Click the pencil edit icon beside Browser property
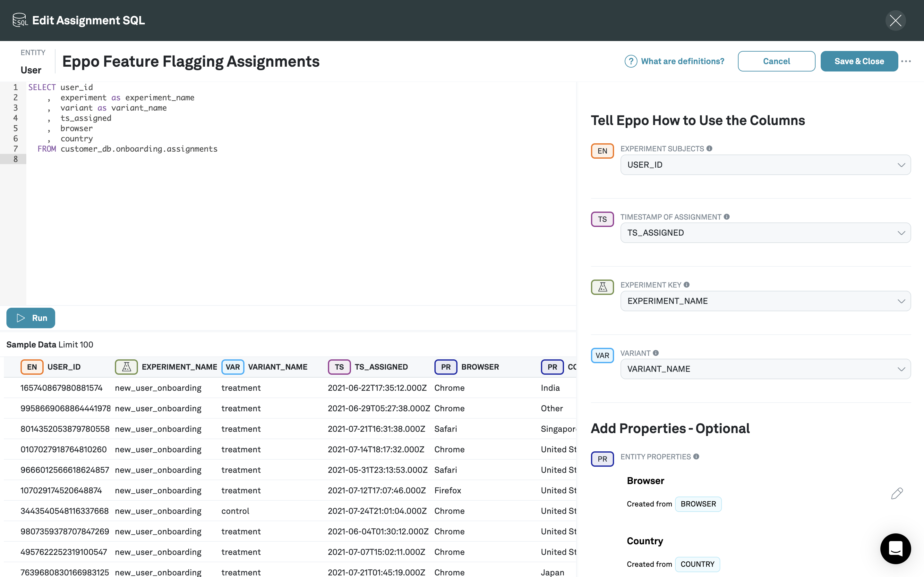This screenshot has width=924, height=577. click(897, 493)
